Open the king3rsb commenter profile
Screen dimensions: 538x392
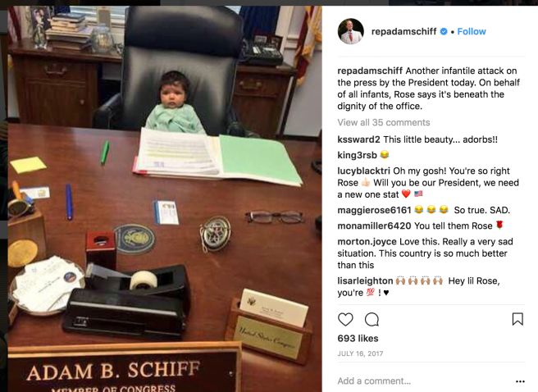pos(357,155)
